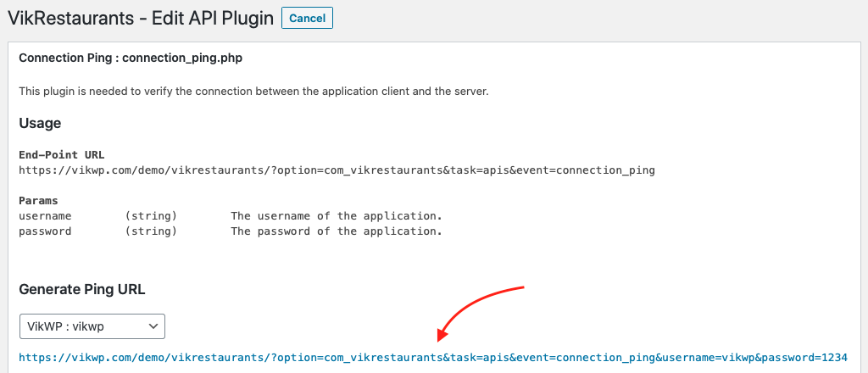Viewport: 868px width, 373px height.
Task: Click the plugin description sentence
Action: click(253, 92)
